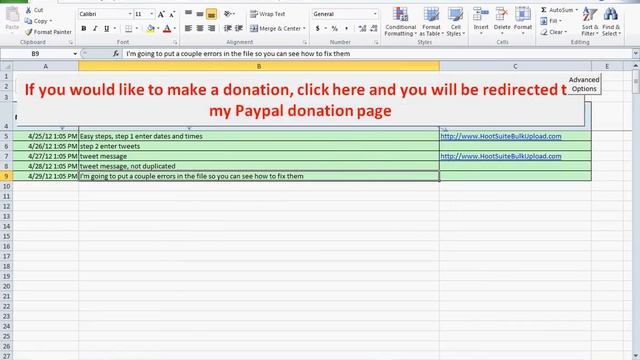Open the Clear eraser tool
This screenshot has width=640, height=360.
544,32
